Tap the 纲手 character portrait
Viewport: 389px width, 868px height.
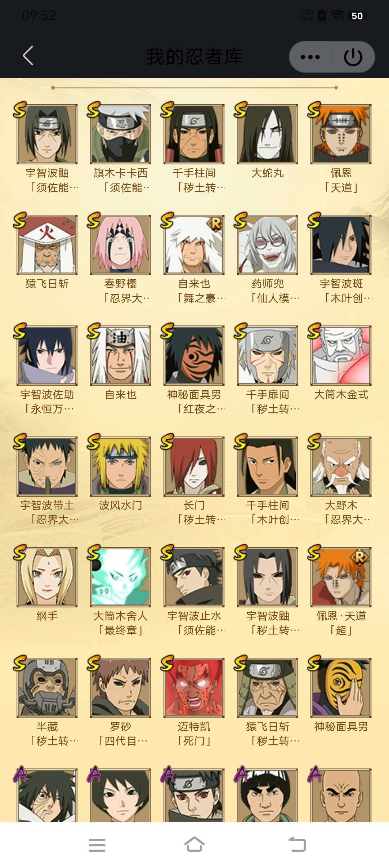47,577
